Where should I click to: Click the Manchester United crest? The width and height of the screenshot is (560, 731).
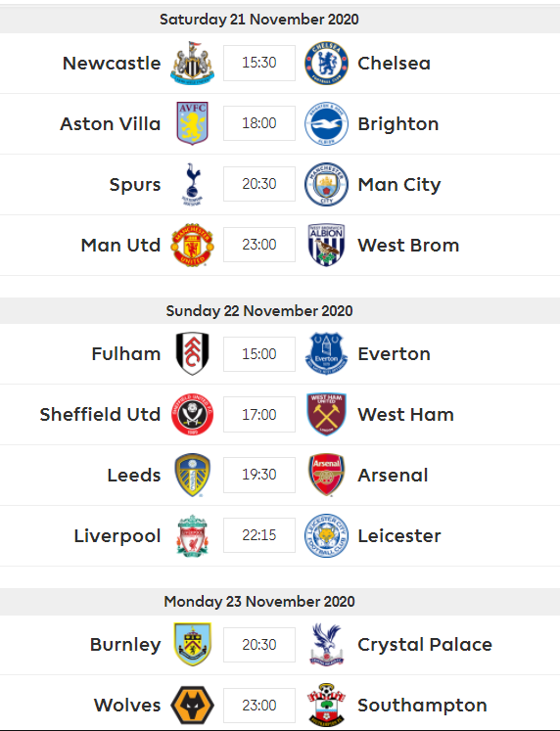tap(192, 245)
